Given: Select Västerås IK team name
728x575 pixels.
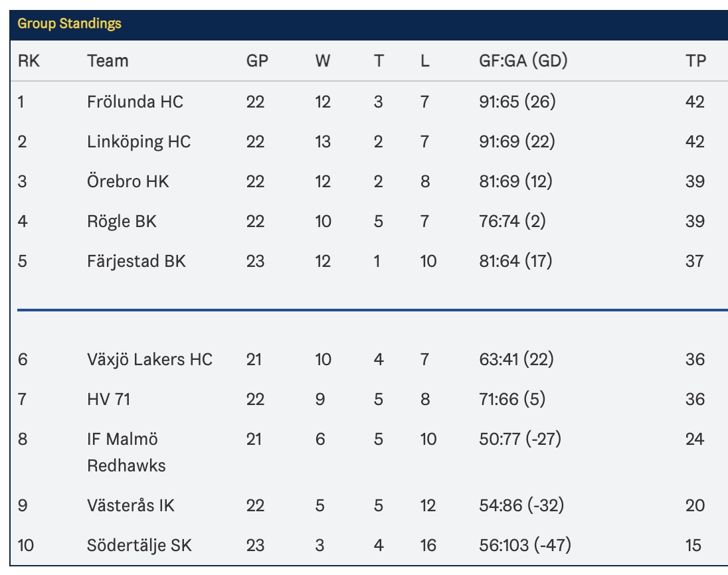Looking at the screenshot, I should click(x=131, y=505).
